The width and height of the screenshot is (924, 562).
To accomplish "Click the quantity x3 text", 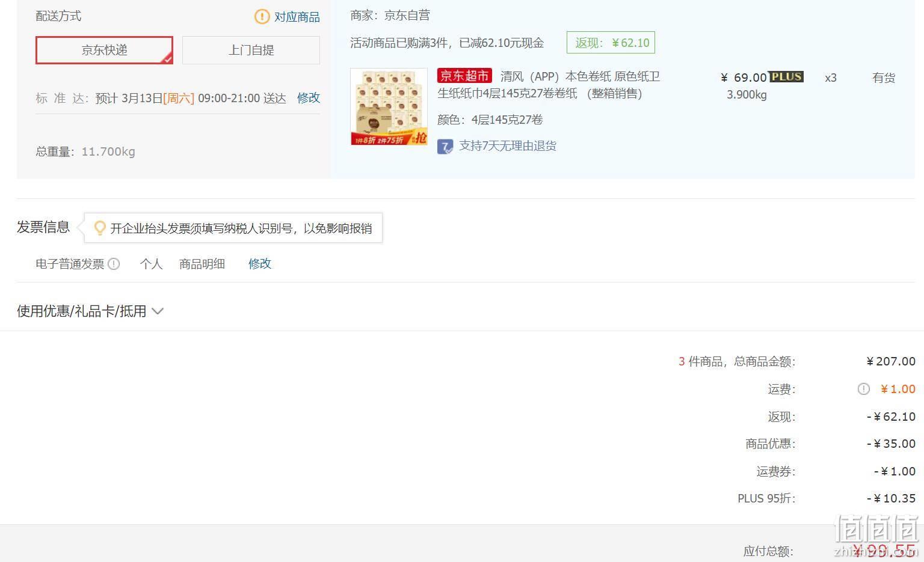I will [831, 78].
